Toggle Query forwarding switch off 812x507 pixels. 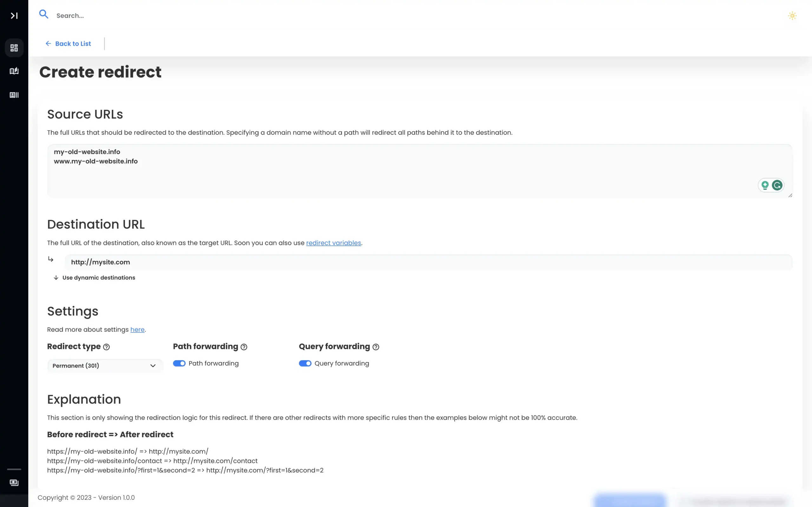[305, 363]
